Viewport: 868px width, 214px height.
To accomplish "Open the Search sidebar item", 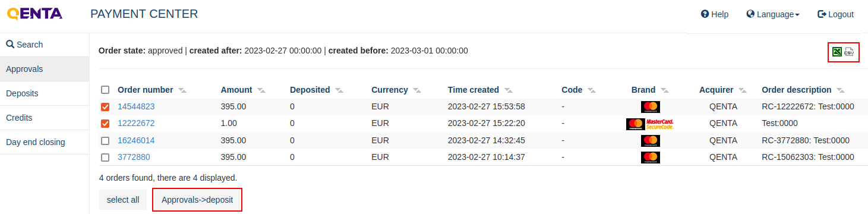I will (x=45, y=45).
